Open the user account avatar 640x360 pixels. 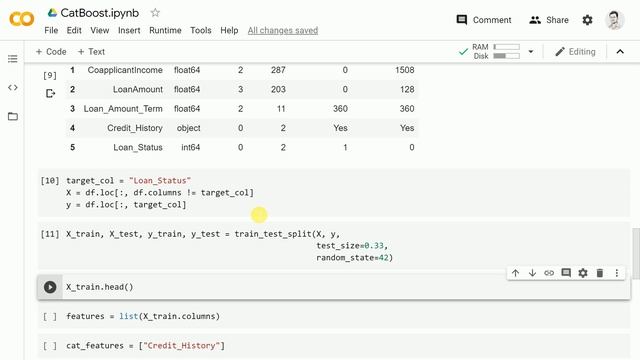coord(615,20)
